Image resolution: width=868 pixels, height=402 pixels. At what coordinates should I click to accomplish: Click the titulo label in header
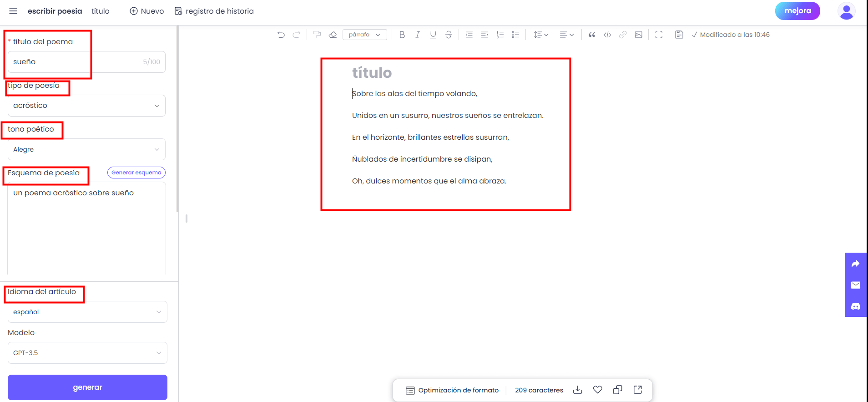click(x=101, y=11)
